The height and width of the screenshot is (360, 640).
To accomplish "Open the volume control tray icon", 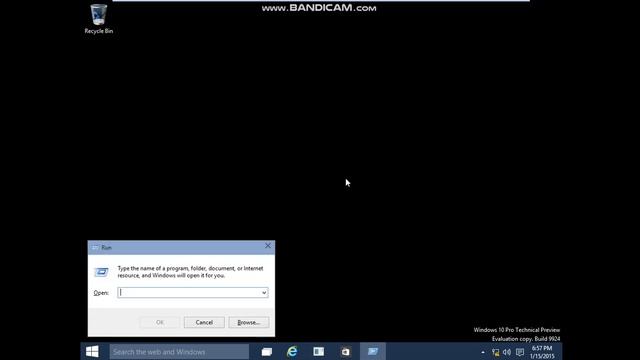I will [507, 352].
